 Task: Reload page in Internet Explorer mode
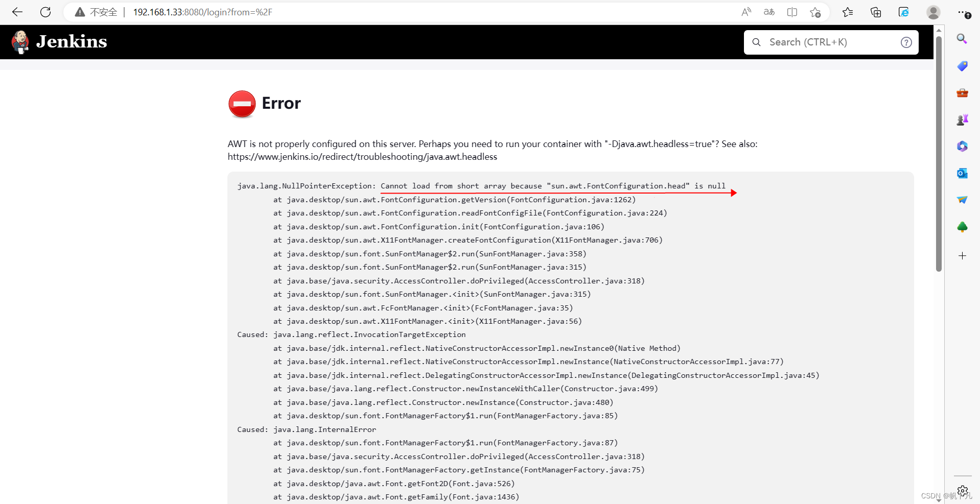[904, 12]
